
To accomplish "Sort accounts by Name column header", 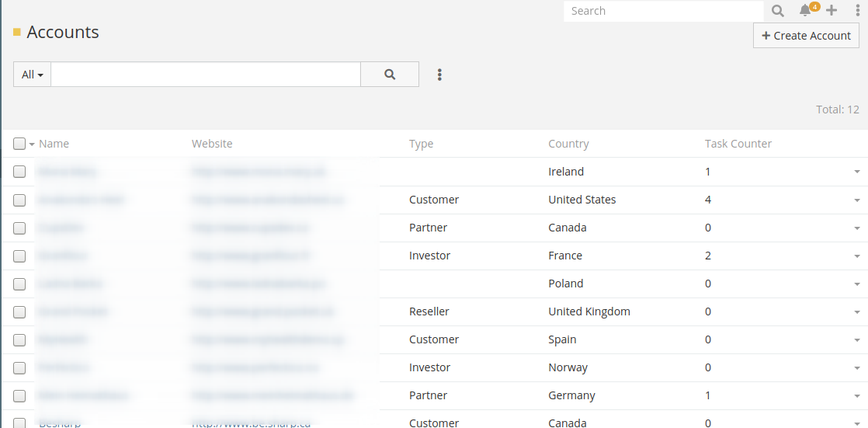I will pyautogui.click(x=54, y=144).
